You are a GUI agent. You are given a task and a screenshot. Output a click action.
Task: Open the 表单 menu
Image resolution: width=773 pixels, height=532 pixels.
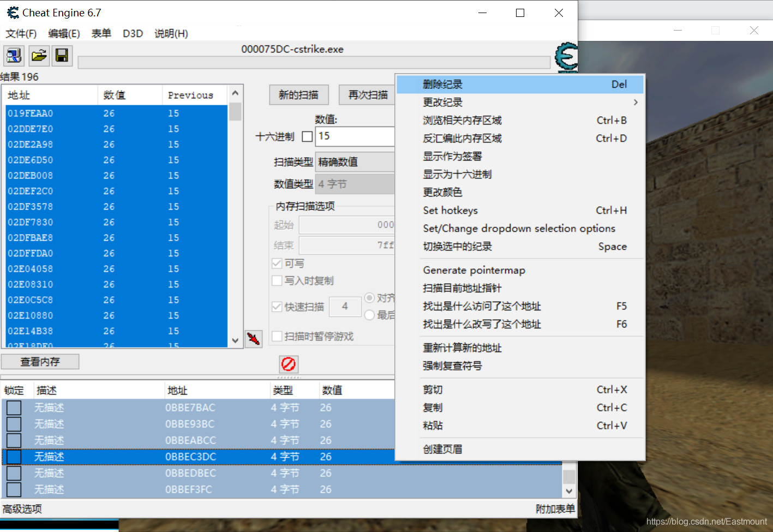101,34
